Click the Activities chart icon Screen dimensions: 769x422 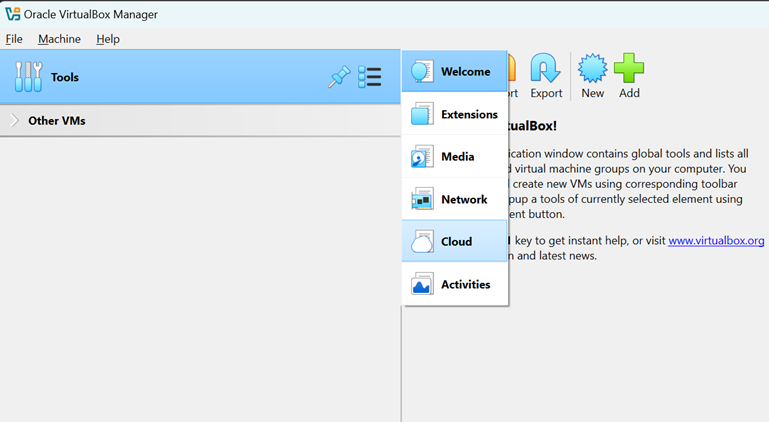pyautogui.click(x=422, y=284)
